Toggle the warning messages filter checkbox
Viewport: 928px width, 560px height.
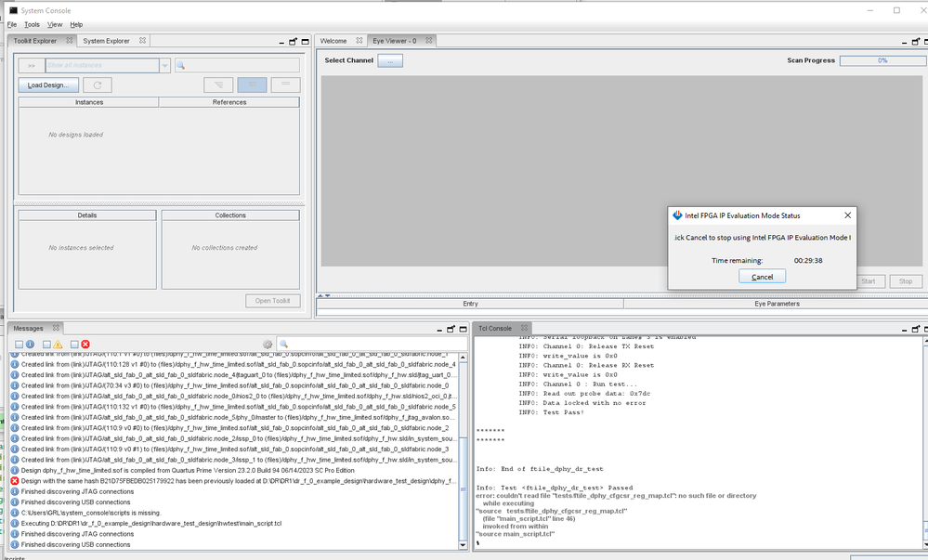pos(46,345)
